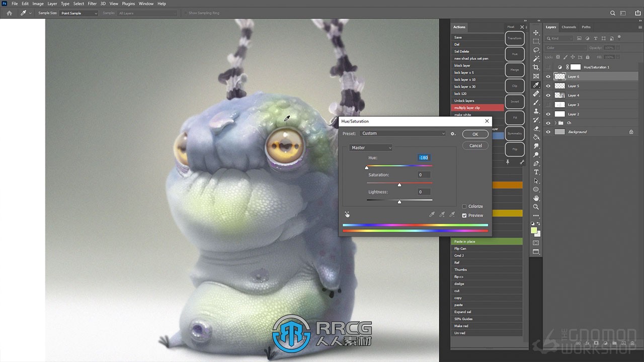Hide Layer 2 visibility eye

tap(548, 114)
